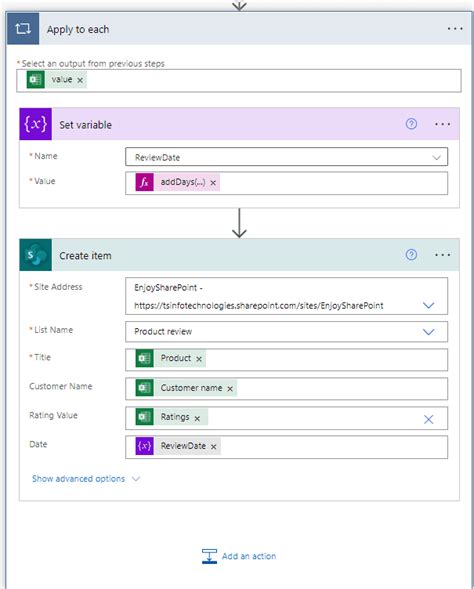The height and width of the screenshot is (589, 474).
Task: Click the Set variable curly-brace icon
Action: pyautogui.click(x=36, y=124)
